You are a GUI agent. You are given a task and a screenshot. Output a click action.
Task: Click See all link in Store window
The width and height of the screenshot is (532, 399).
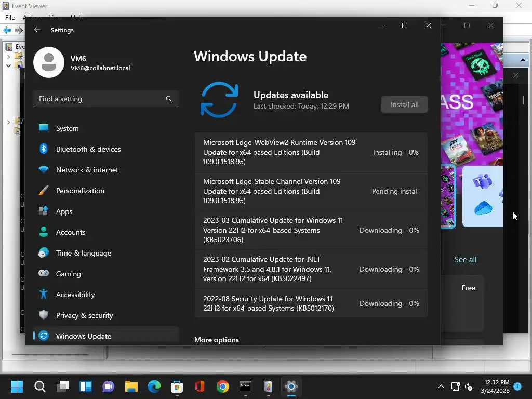pyautogui.click(x=465, y=260)
